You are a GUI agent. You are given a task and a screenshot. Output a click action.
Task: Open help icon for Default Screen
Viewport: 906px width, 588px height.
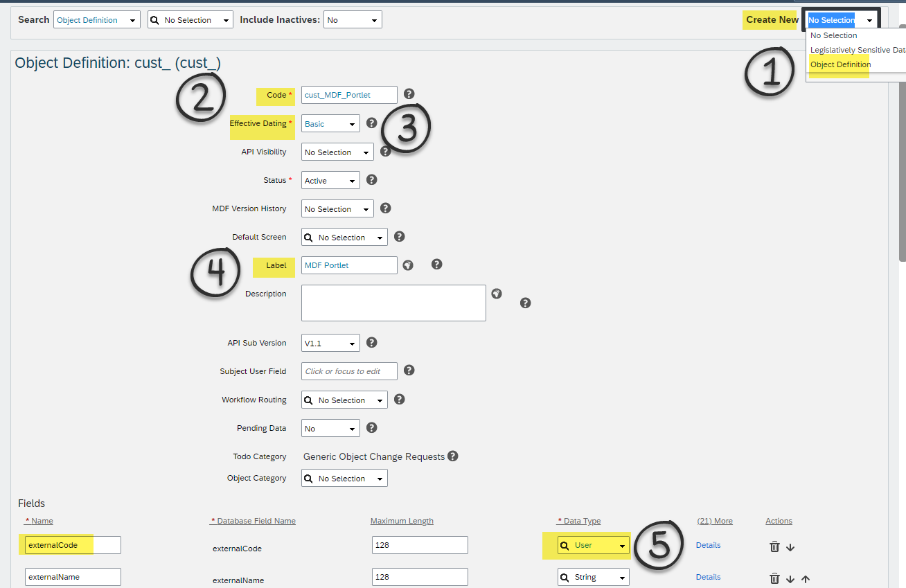(x=400, y=236)
